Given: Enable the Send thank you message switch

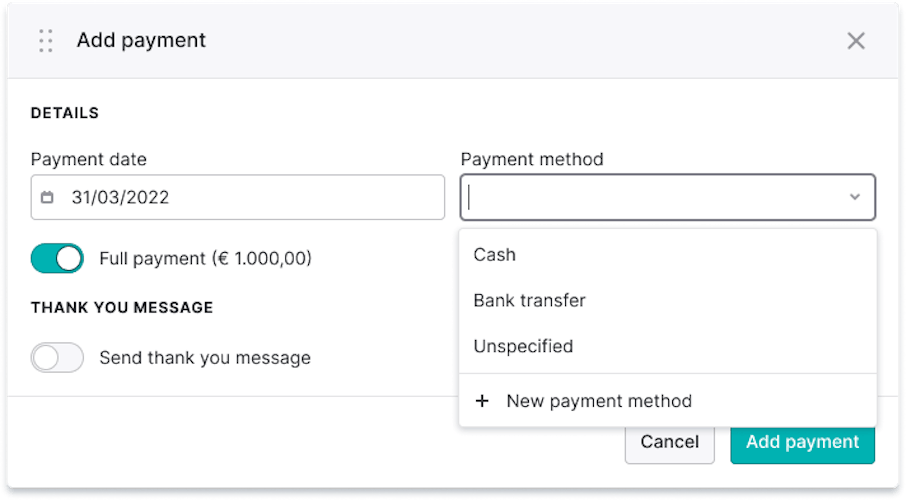Looking at the screenshot, I should click(57, 358).
